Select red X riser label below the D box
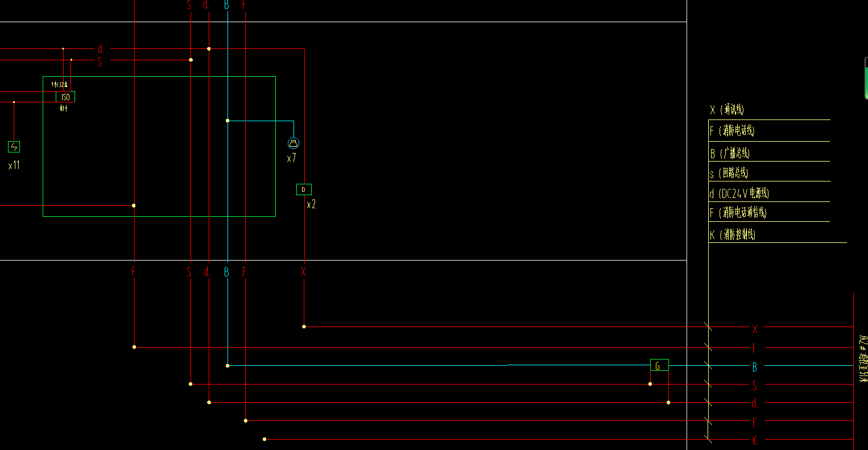 [304, 272]
